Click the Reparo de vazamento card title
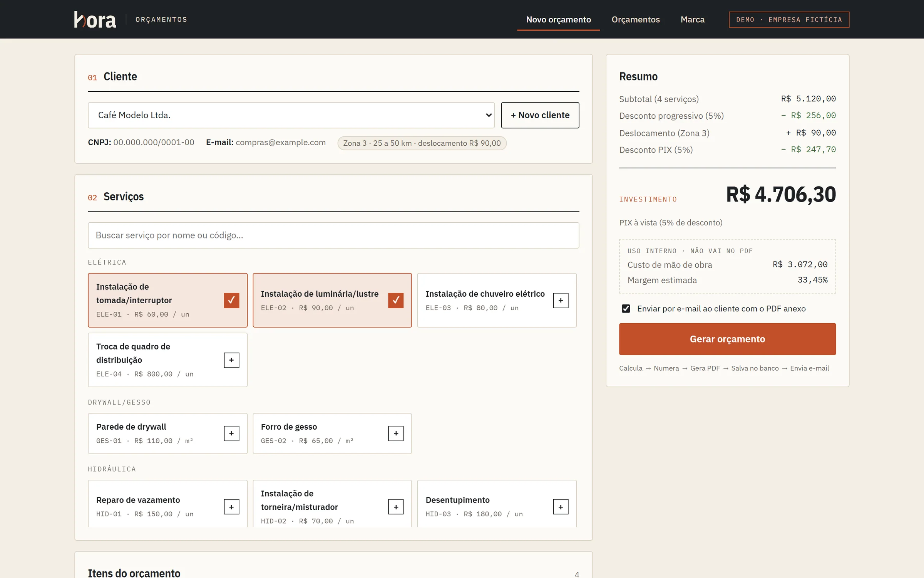The height and width of the screenshot is (578, 924). (138, 500)
